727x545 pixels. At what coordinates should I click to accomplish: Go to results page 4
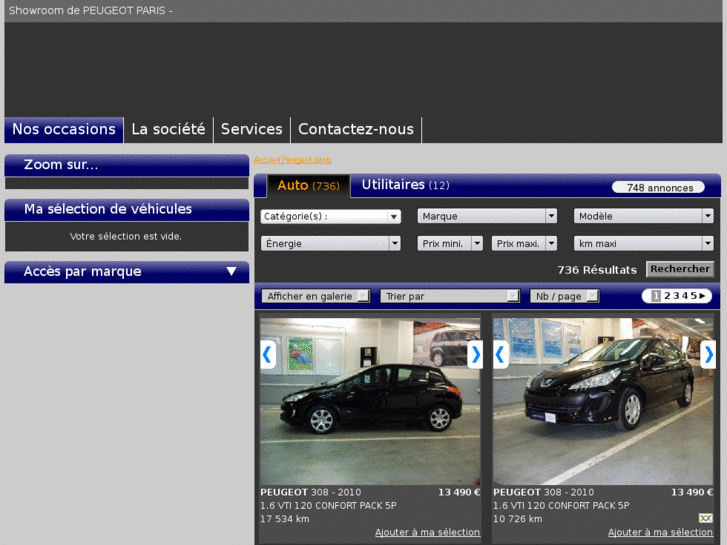tap(685, 296)
